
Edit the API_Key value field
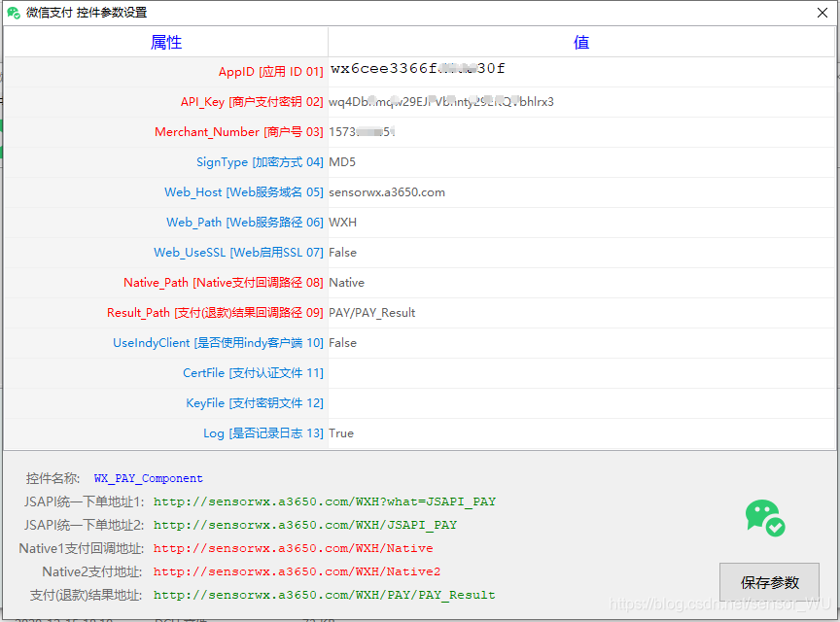click(581, 102)
